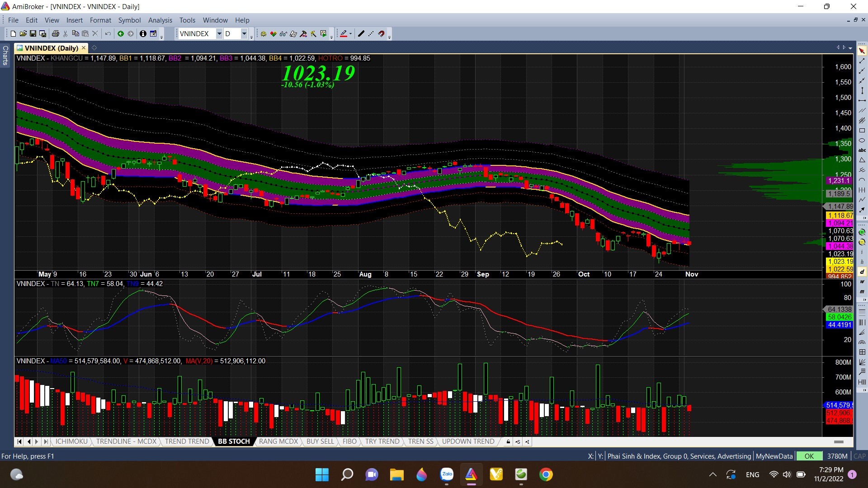
Task: Go to last sheet tab navigation arrow
Action: [x=45, y=441]
